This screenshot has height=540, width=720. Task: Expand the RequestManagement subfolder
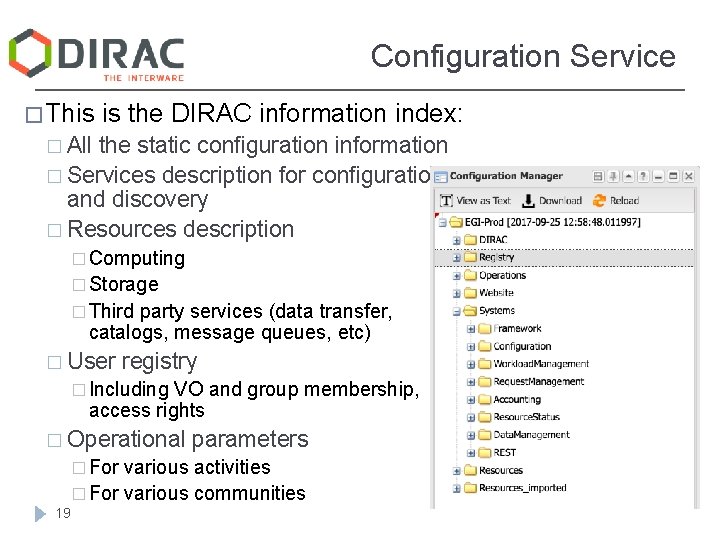point(471,382)
